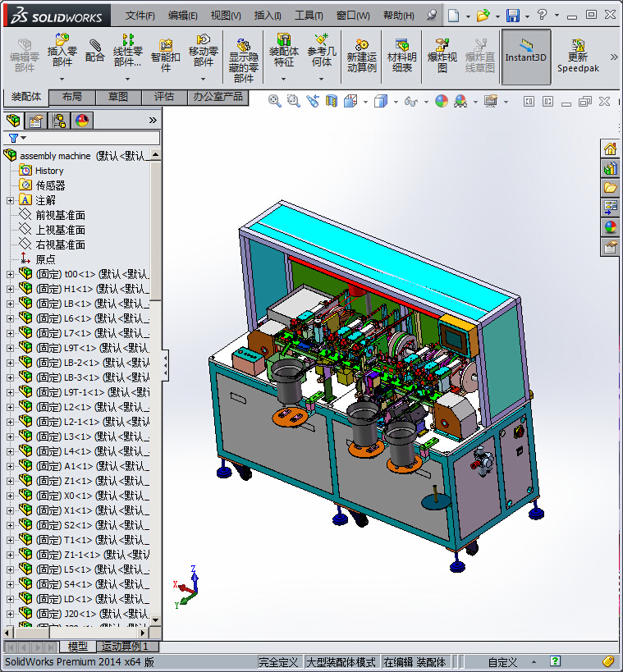Click Insert Components (插入零部件) icon
The height and width of the screenshot is (672, 623).
click(62, 50)
